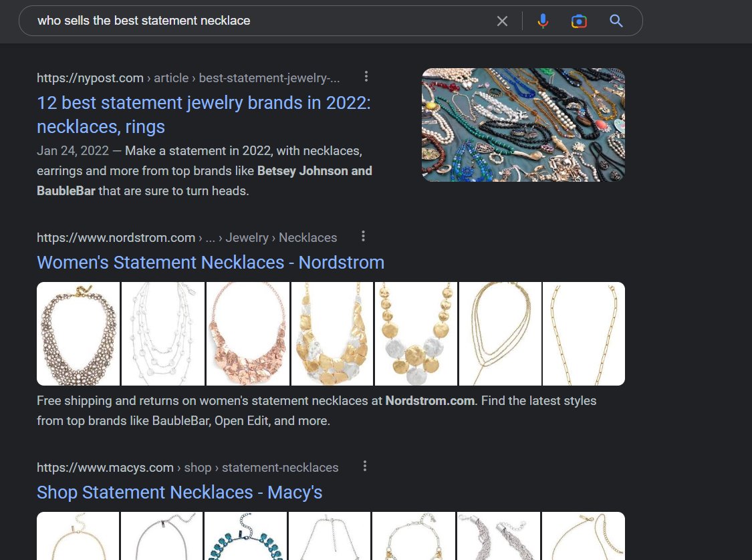Open Nordstrom layered clear bead necklace thumbnail
This screenshot has width=752, height=560.
point(163,333)
